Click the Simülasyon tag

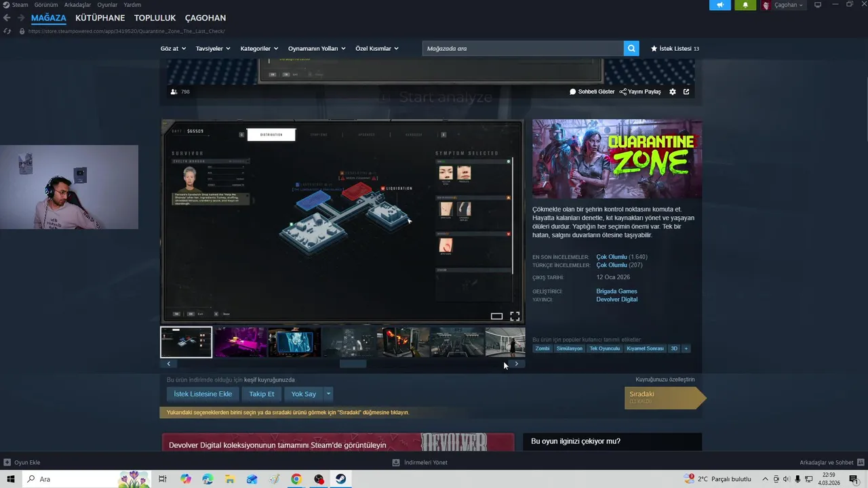tap(570, 348)
